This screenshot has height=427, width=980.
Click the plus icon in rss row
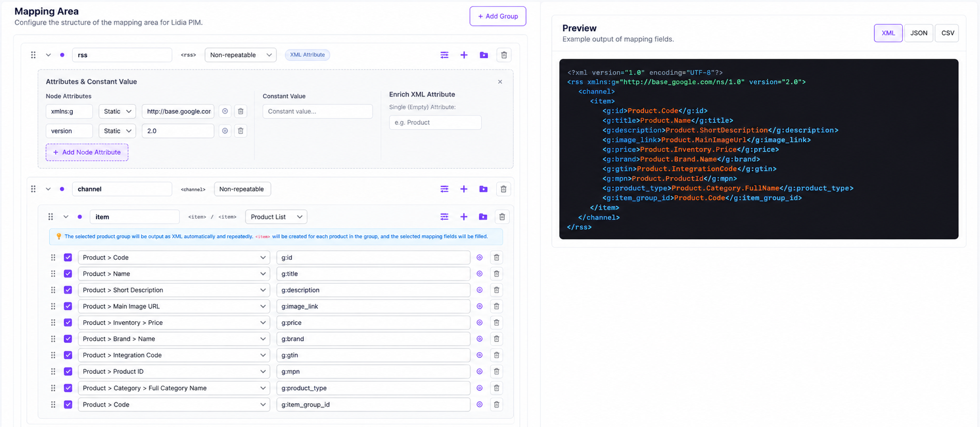(x=464, y=55)
